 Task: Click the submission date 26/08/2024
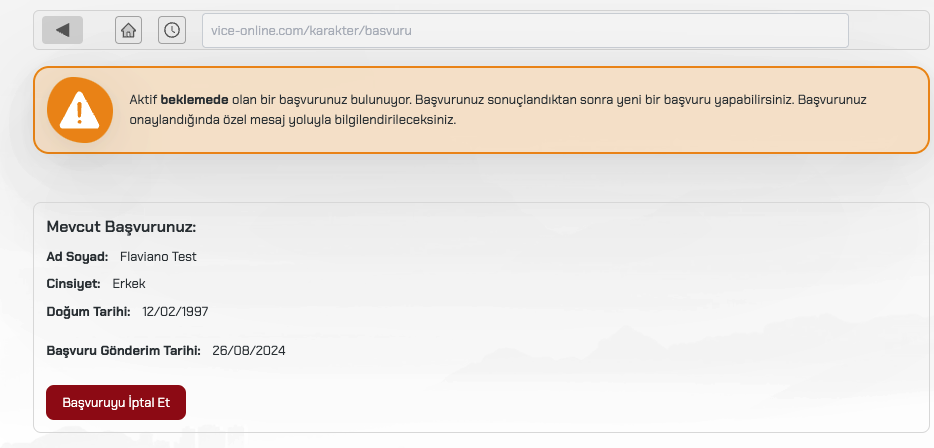click(249, 350)
